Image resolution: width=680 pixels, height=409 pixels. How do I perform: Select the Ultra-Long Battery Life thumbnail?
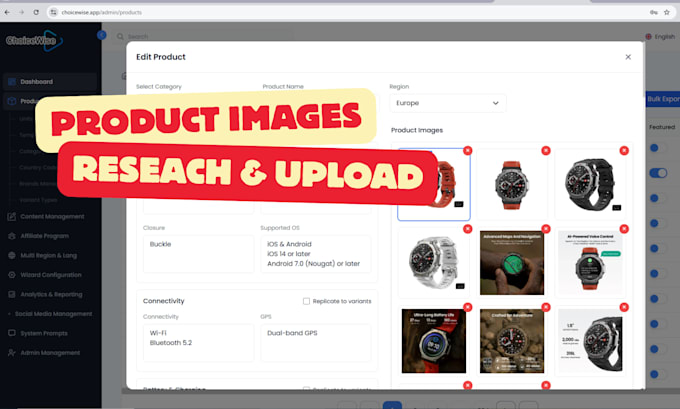434,341
